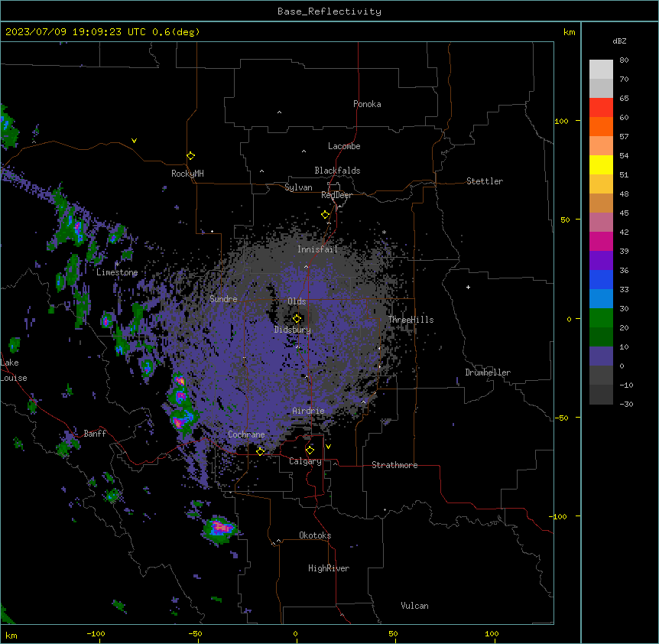Click the RockyMH label
Image resolution: width=659 pixels, height=644 pixels.
coord(187,174)
